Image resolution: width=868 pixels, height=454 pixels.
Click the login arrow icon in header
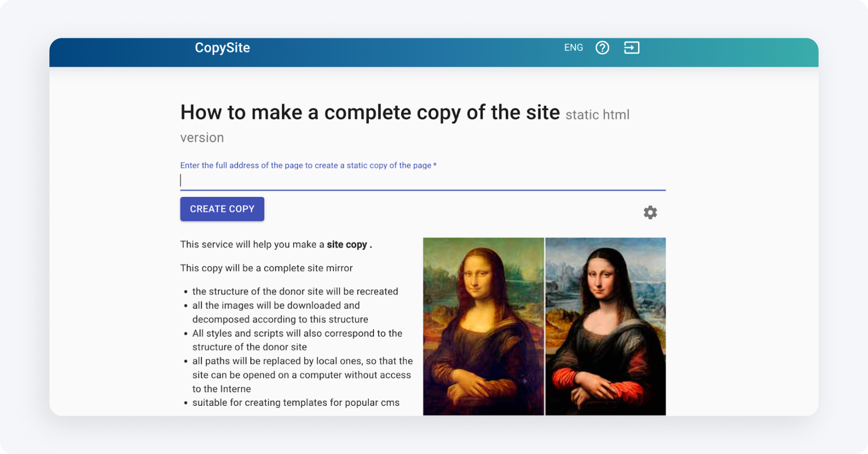631,48
